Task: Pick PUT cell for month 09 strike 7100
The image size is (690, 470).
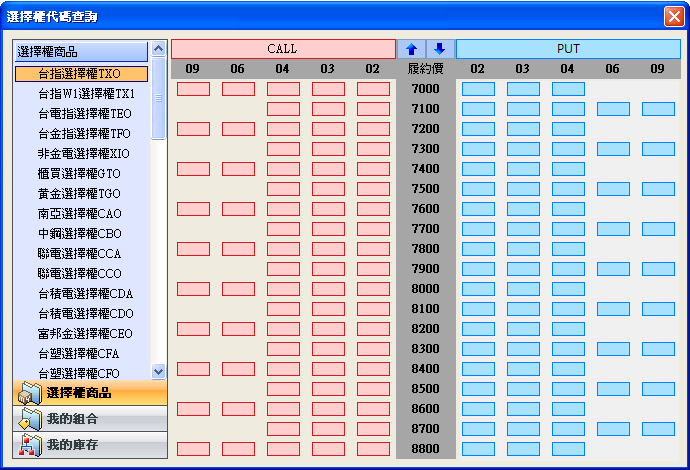Action: pyautogui.click(x=658, y=109)
